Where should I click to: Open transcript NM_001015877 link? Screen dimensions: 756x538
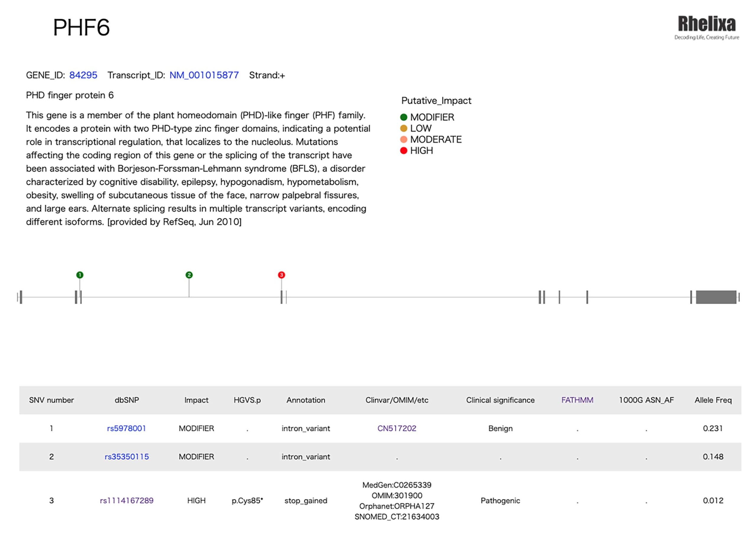tap(204, 75)
